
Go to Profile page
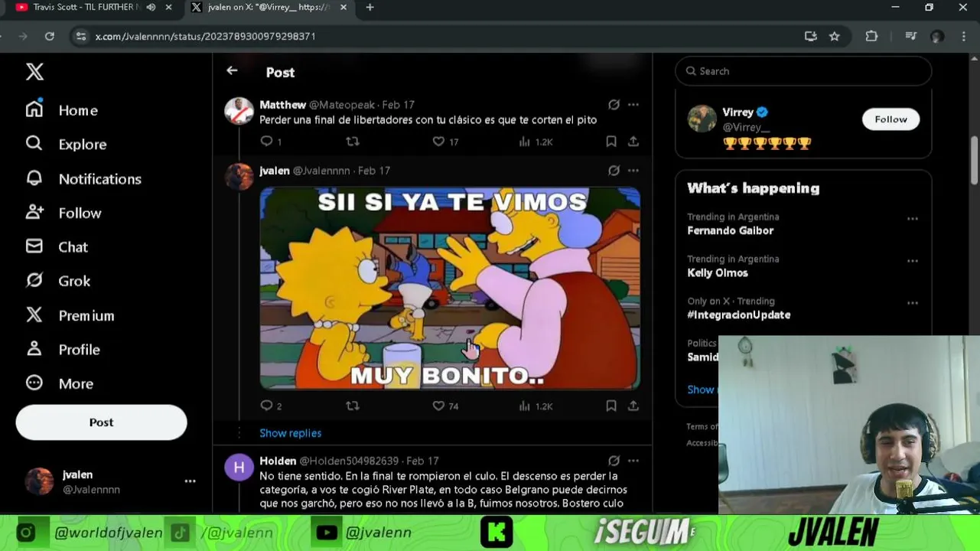click(x=63, y=349)
